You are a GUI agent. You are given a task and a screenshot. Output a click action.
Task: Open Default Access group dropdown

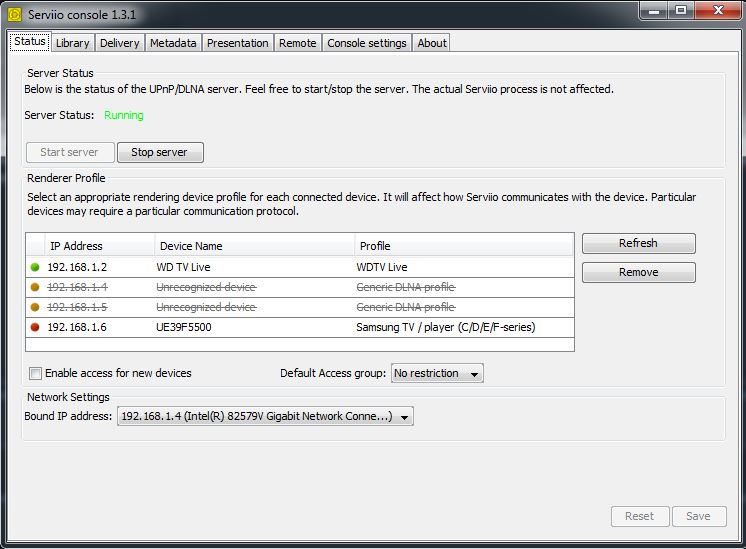436,373
